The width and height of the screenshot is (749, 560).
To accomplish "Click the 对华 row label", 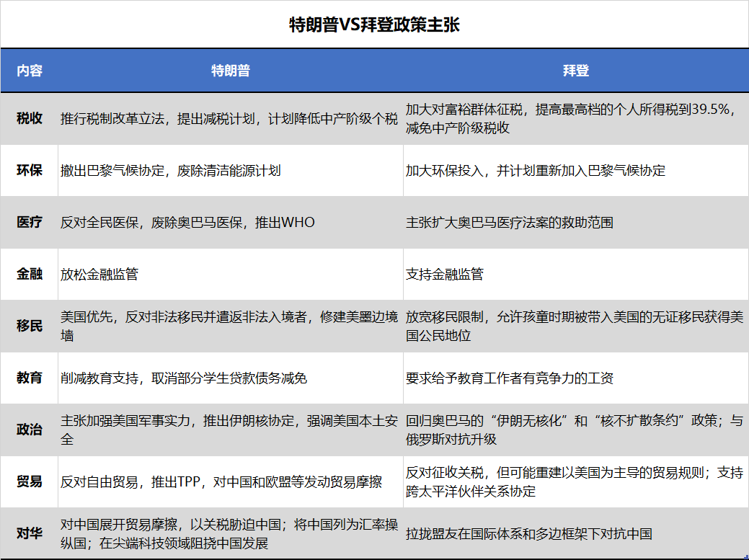I will point(30,533).
